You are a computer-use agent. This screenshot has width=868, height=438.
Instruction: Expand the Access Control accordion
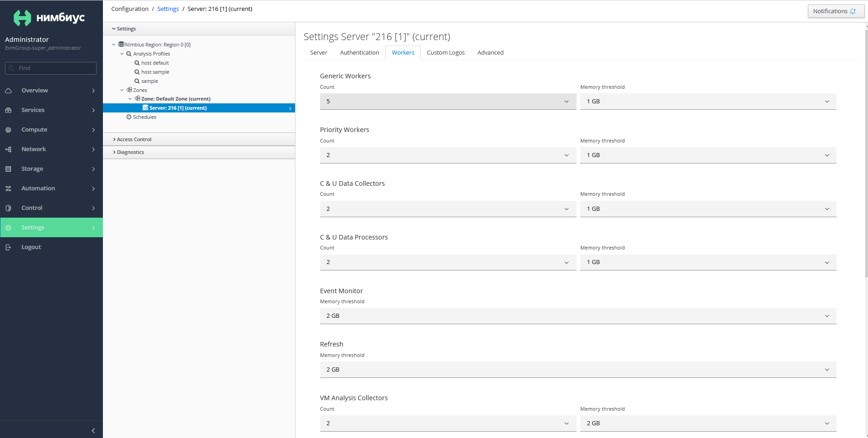199,139
